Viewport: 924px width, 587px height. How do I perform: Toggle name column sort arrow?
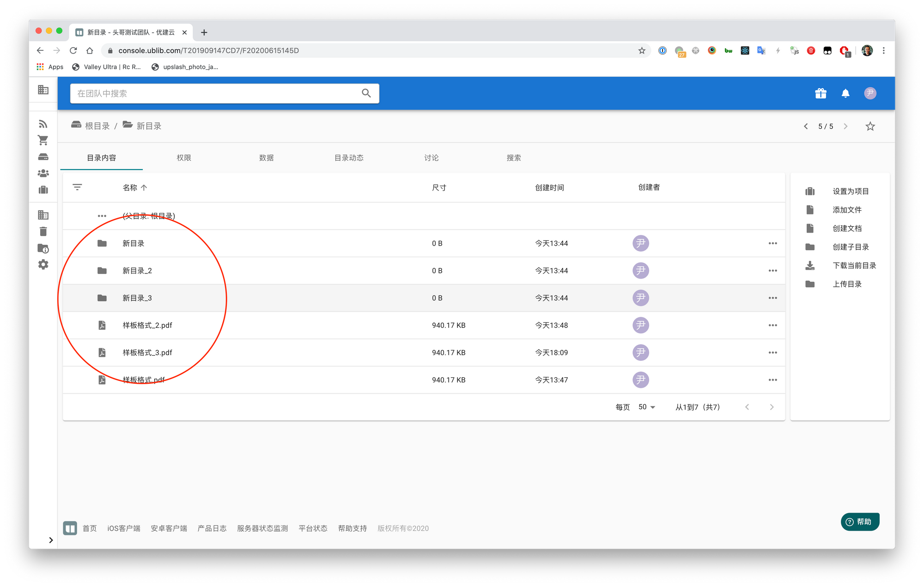[144, 188]
